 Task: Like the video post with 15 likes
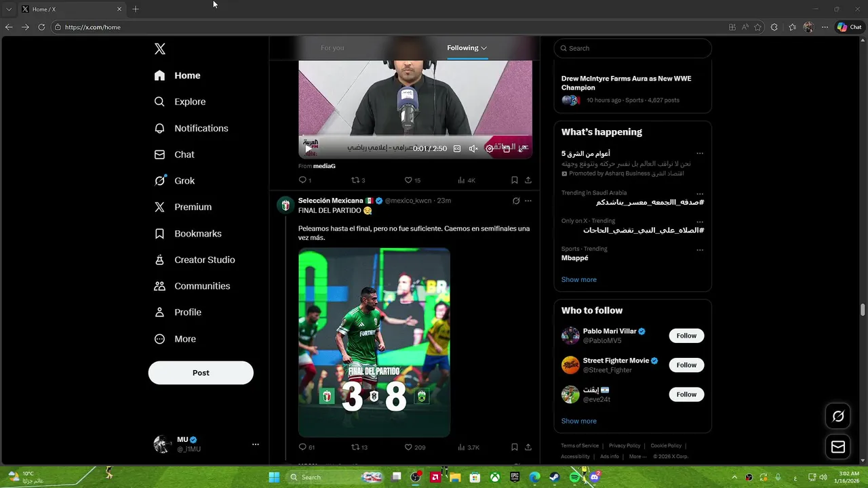[412, 180]
